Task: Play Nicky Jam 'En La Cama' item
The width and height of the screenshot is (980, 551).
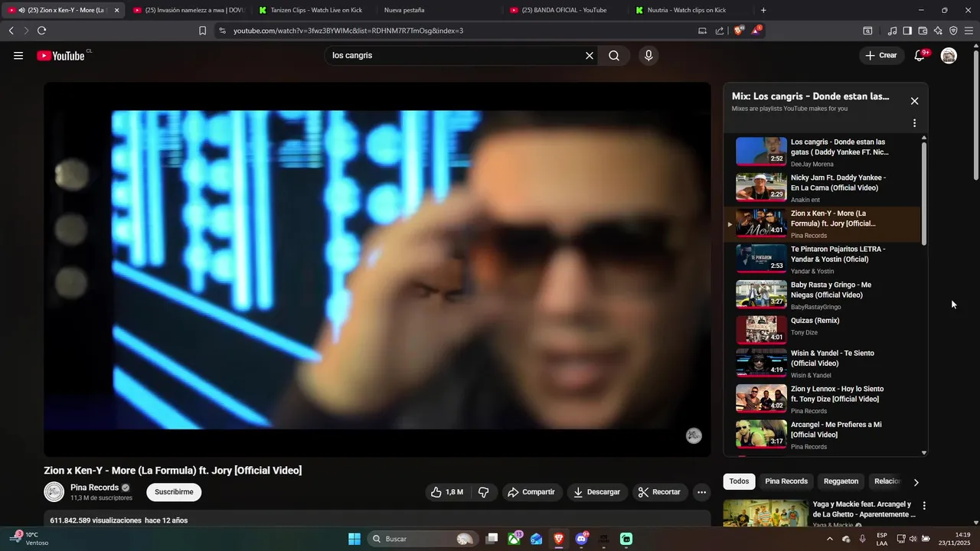Action: coord(823,188)
